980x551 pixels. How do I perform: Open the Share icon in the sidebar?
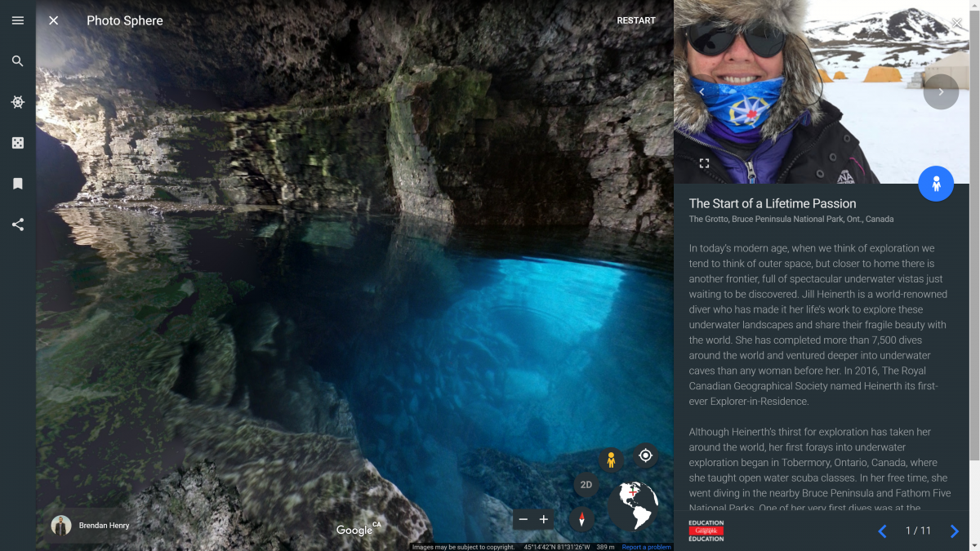17,224
